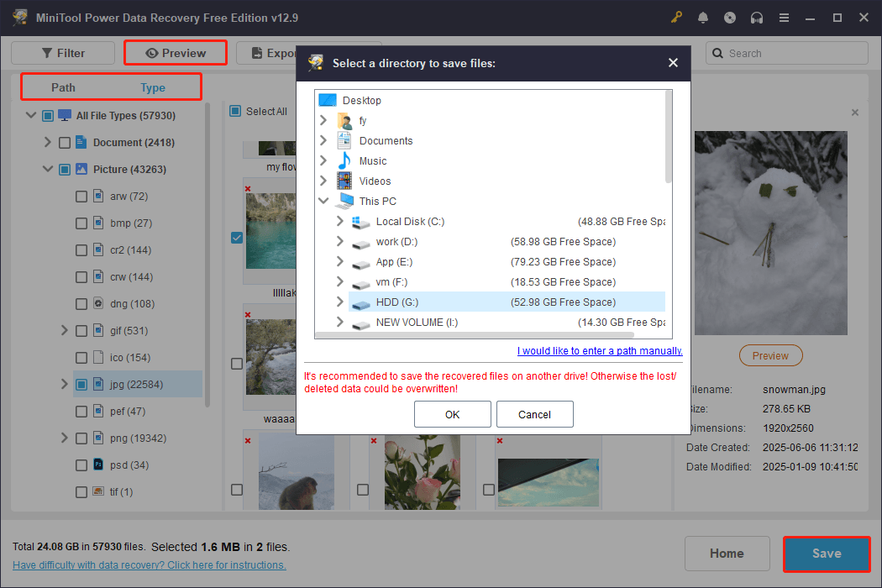
Task: Click the key register icon in title bar
Action: click(x=676, y=18)
